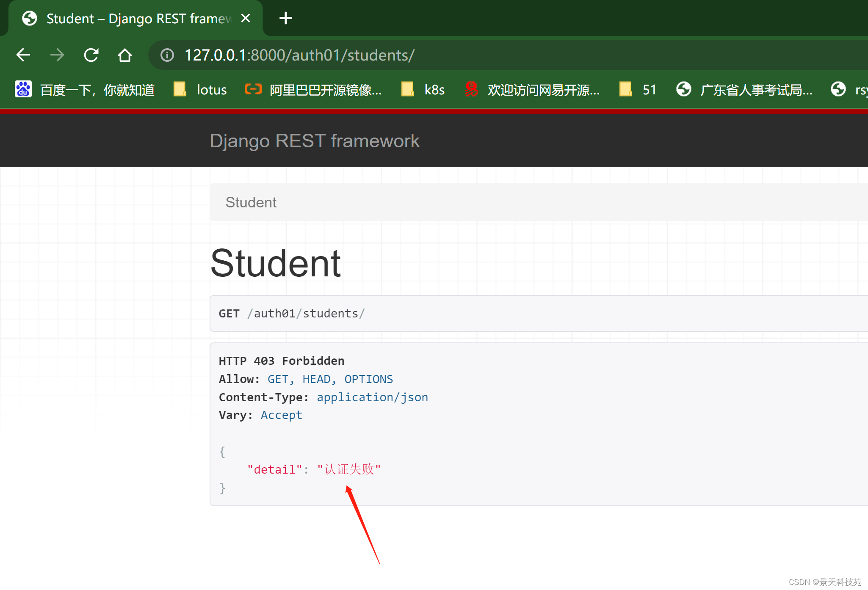Open the 阿里巴巴开源镜像 bookmark
The width and height of the screenshot is (868, 590).
click(313, 90)
